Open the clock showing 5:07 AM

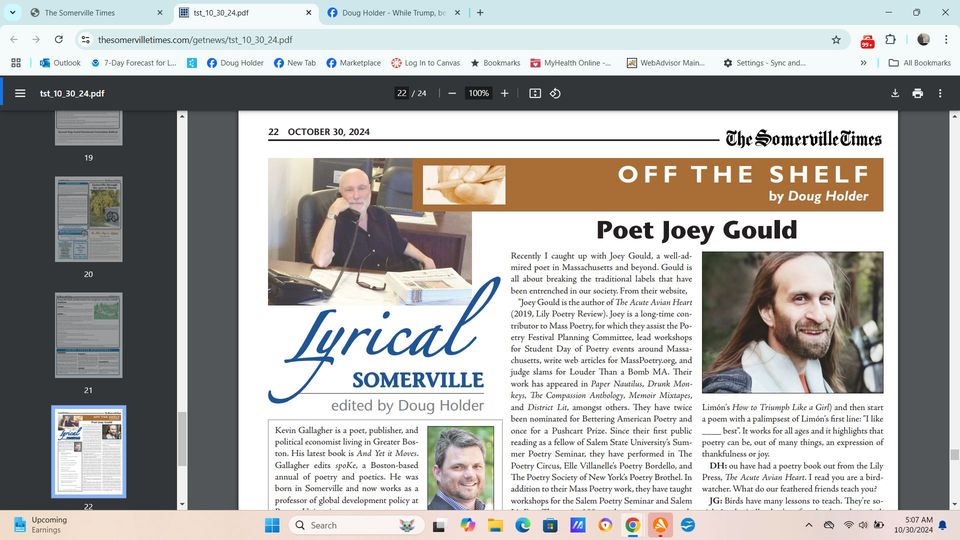(x=913, y=525)
